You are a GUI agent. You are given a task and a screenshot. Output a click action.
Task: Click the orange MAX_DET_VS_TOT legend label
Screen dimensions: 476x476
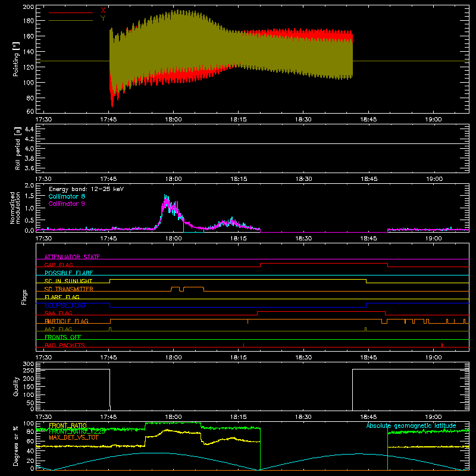point(73,437)
